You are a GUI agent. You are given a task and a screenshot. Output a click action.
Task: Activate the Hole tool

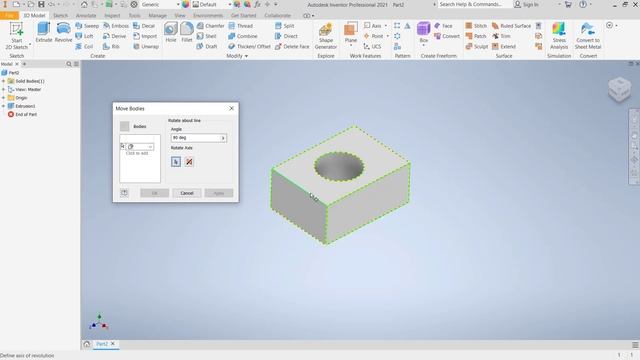coord(171,33)
